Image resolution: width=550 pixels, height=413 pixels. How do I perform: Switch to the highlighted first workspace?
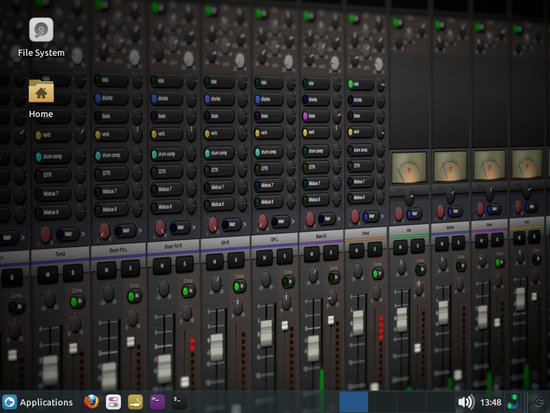coord(354,402)
